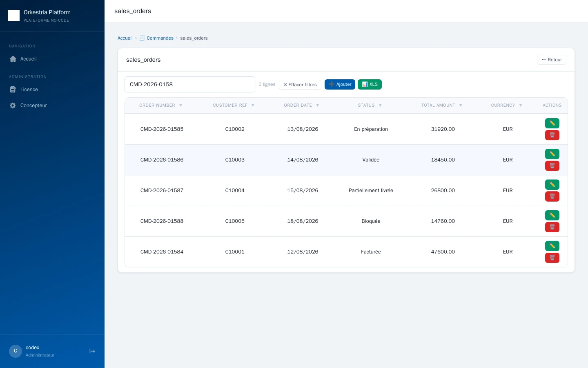Image resolution: width=588 pixels, height=368 pixels.
Task: Select the status cell Bloquée
Action: [371, 221]
